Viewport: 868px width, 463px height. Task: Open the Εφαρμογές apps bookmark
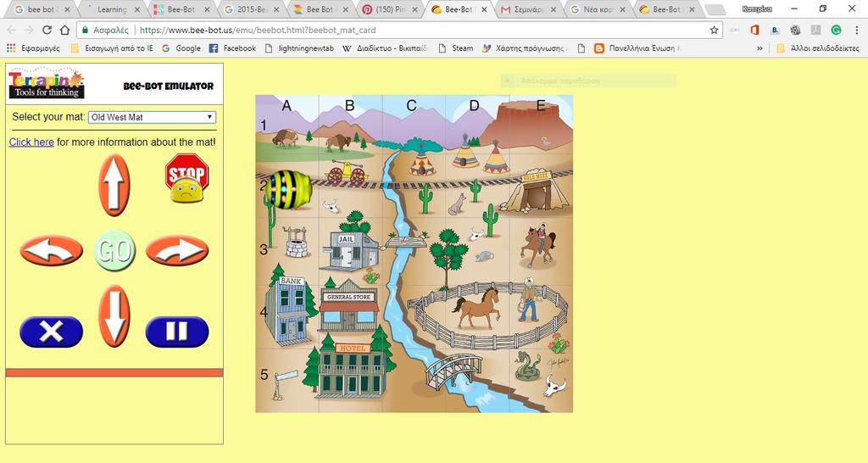click(x=33, y=48)
